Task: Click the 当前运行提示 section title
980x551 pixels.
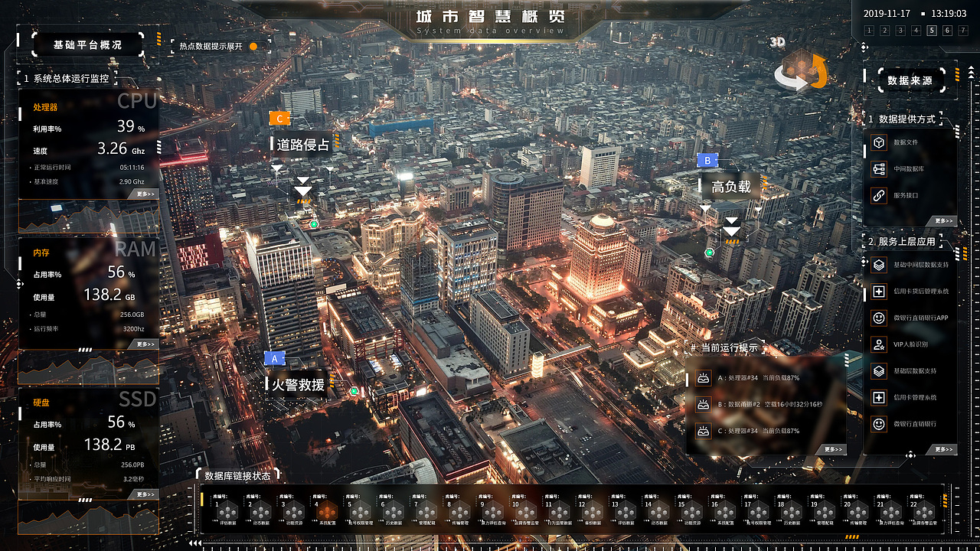Action: coord(725,347)
